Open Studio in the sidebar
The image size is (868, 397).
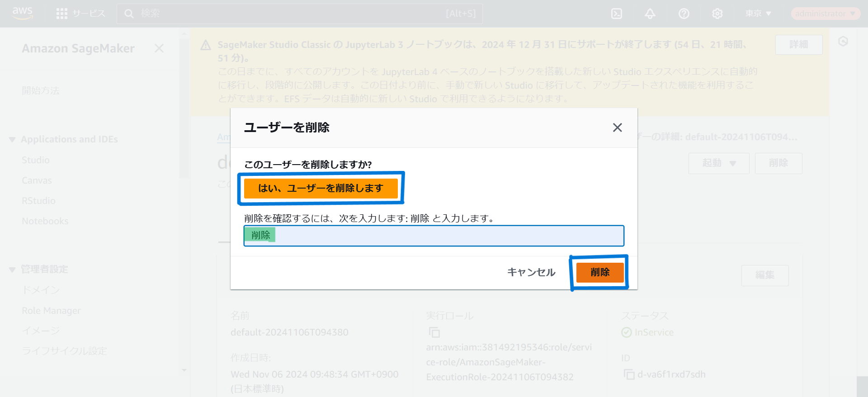[36, 160]
